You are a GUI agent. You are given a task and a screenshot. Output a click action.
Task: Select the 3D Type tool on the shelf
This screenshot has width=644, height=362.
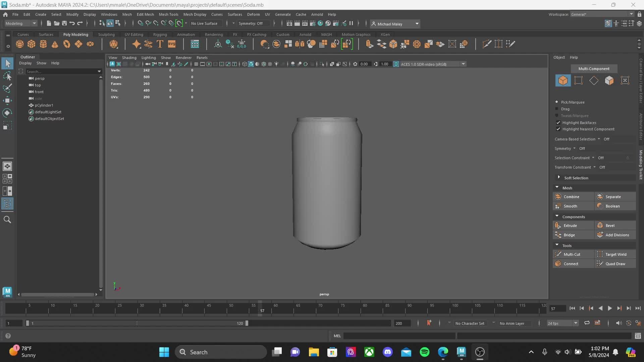click(x=159, y=44)
